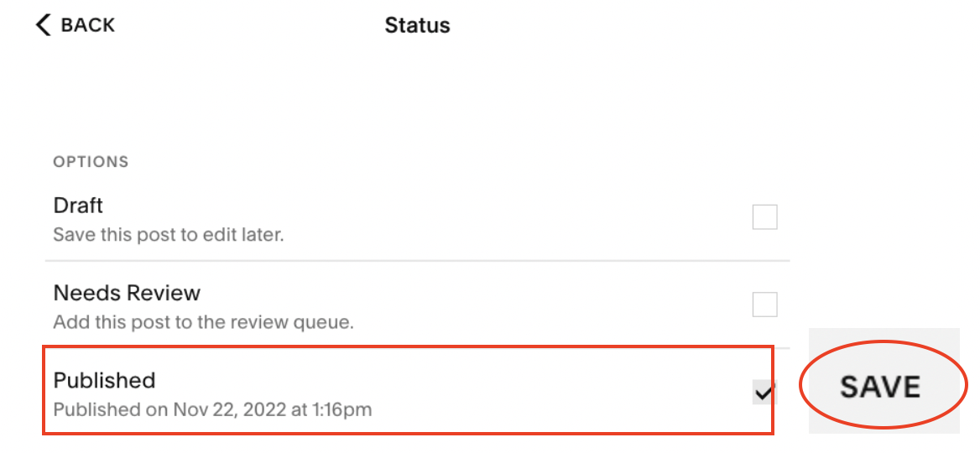Click "Save this post to edit later" description
The height and width of the screenshot is (453, 980).
click(169, 235)
